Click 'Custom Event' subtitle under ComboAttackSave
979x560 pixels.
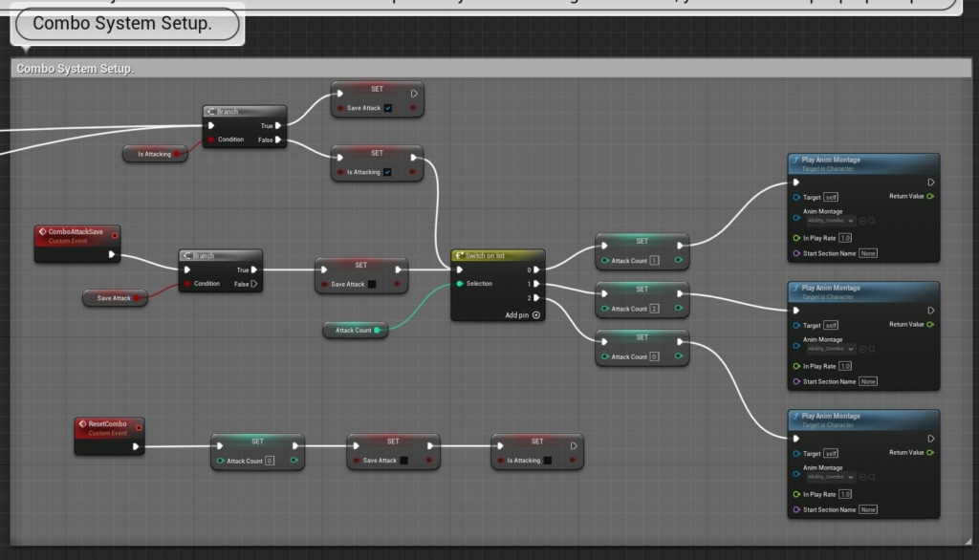click(x=68, y=241)
